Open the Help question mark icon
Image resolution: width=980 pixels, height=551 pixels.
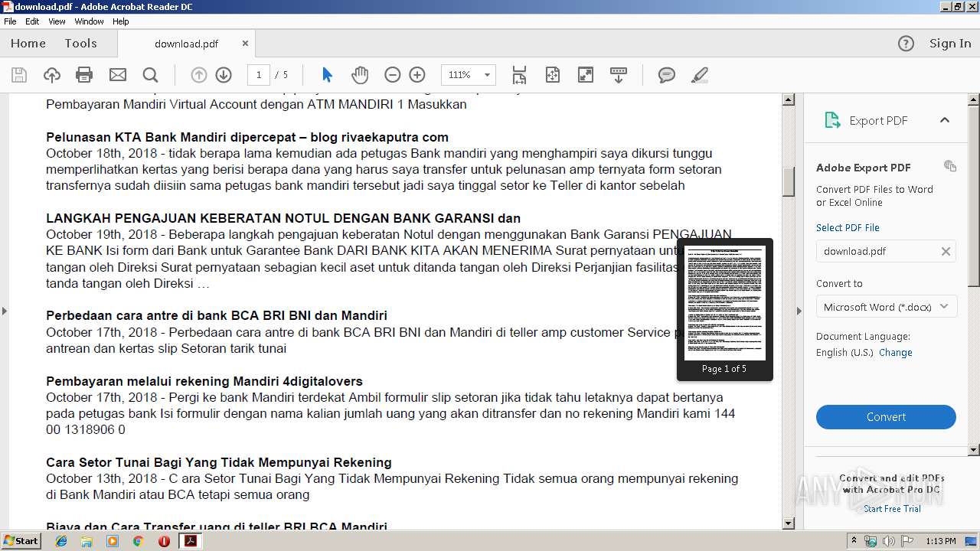click(x=906, y=44)
